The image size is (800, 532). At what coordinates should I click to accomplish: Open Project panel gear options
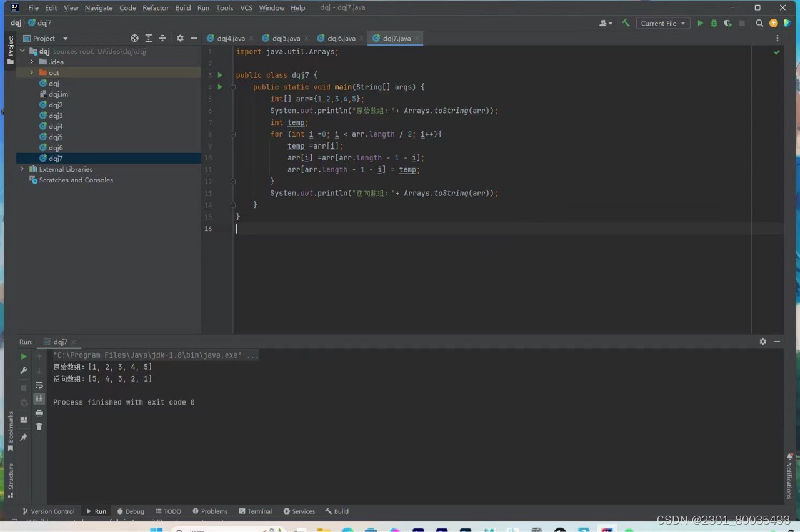(180, 38)
